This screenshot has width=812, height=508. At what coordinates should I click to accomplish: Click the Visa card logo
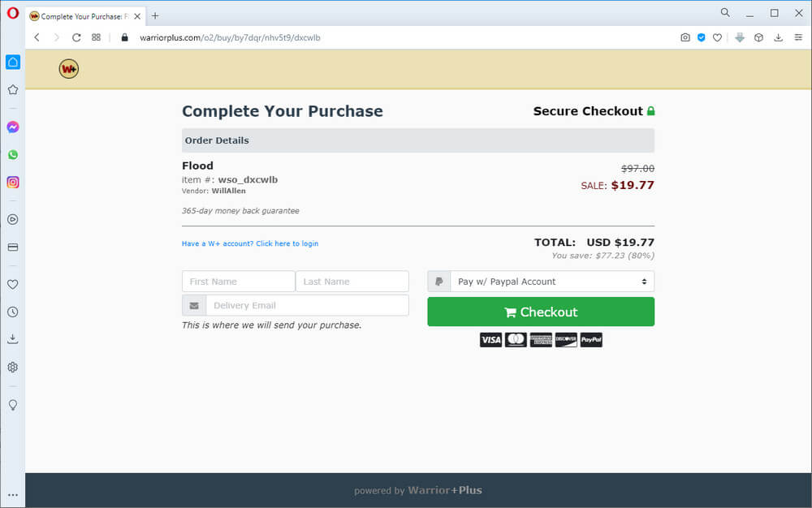pyautogui.click(x=490, y=340)
